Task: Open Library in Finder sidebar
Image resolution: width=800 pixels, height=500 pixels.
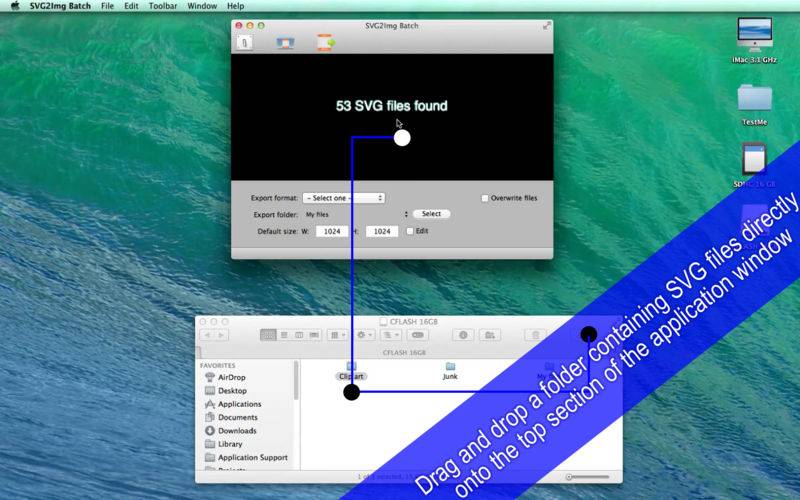Action: coord(223,444)
